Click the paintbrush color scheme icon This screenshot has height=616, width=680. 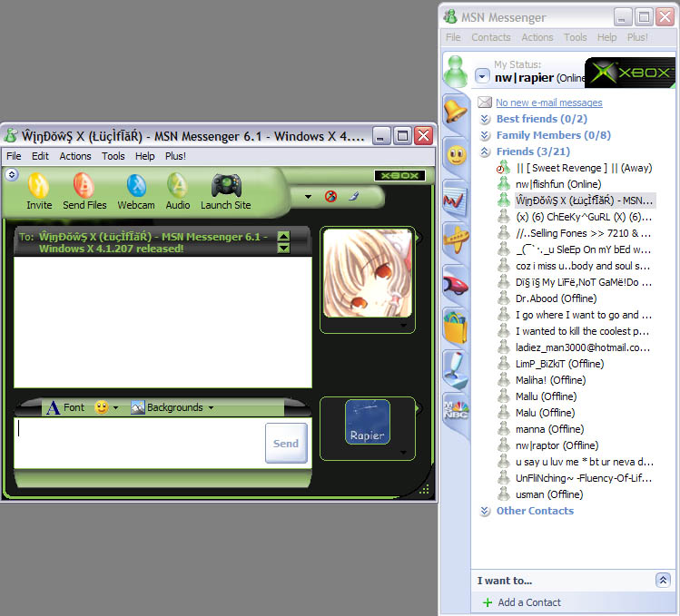click(354, 196)
